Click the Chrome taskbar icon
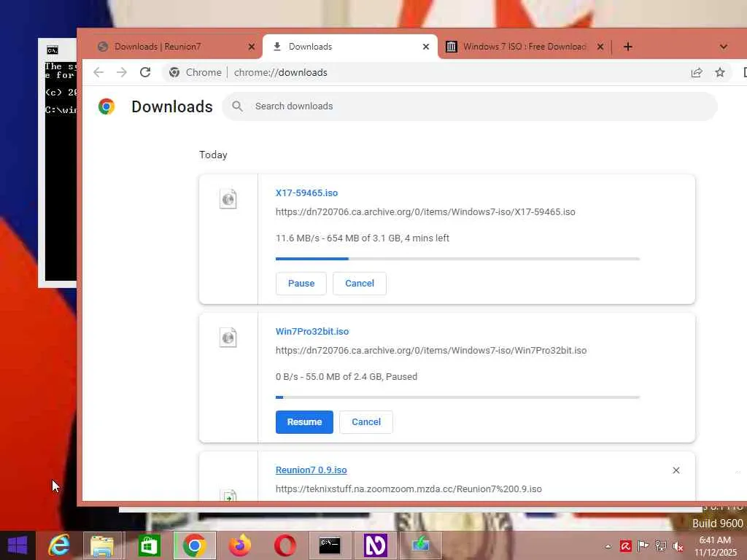The image size is (747, 560). click(x=194, y=545)
